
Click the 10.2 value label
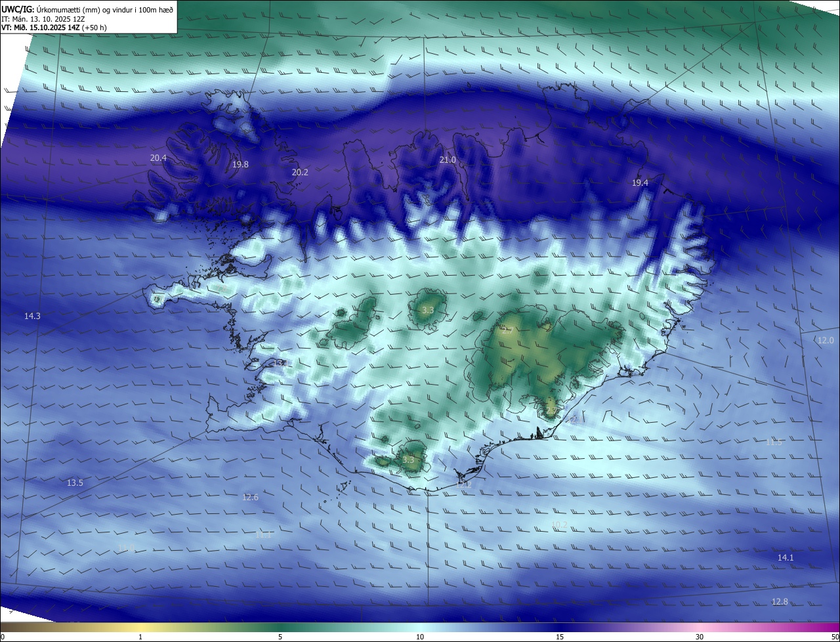click(x=559, y=524)
